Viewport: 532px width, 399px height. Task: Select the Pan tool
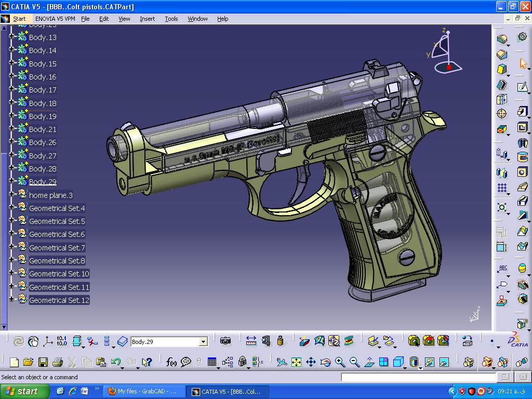tap(311, 362)
